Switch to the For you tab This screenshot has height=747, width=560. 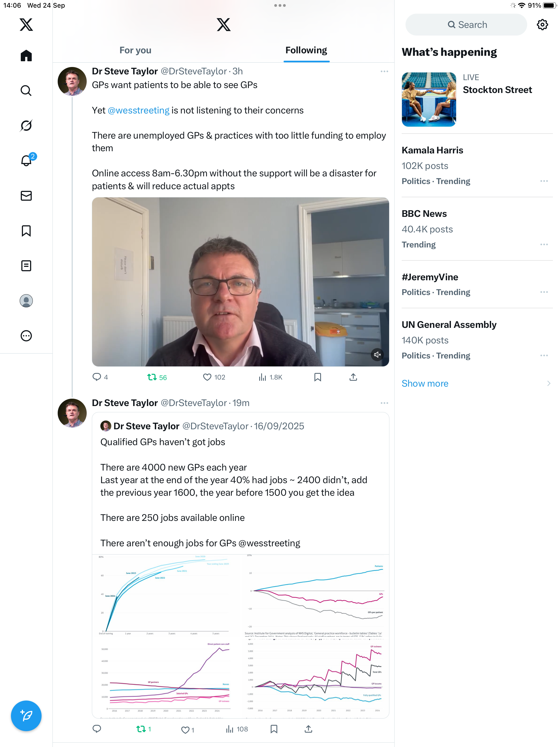(x=135, y=50)
